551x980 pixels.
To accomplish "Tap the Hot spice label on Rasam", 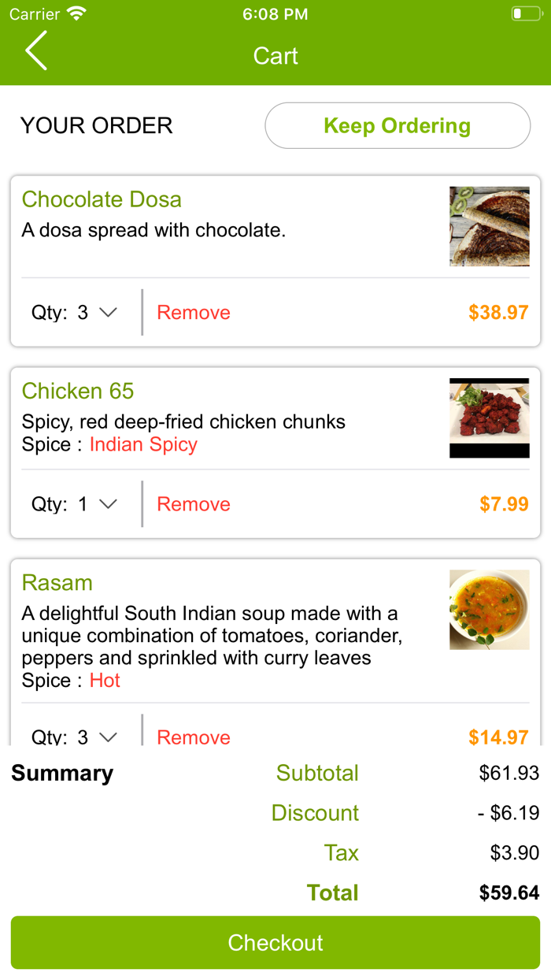I will click(105, 681).
